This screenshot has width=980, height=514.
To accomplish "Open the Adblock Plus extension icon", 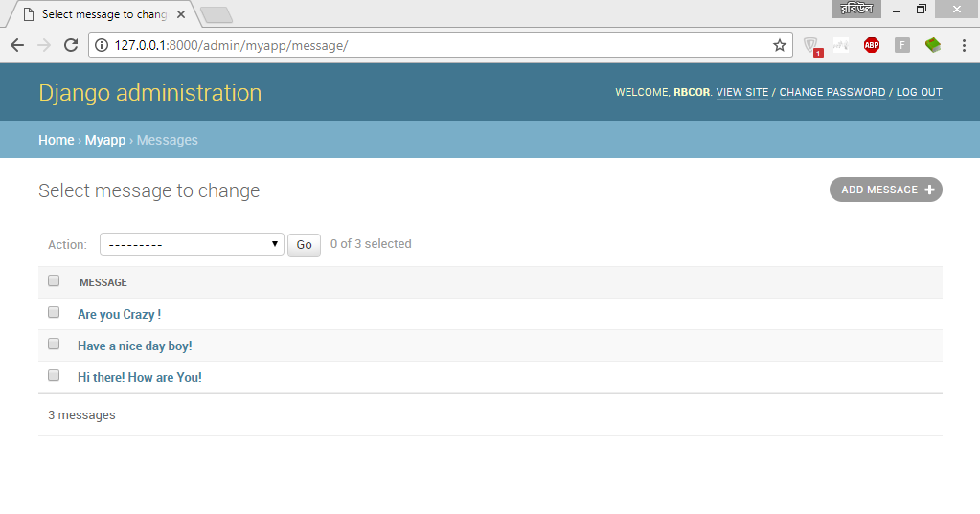I will point(871,45).
